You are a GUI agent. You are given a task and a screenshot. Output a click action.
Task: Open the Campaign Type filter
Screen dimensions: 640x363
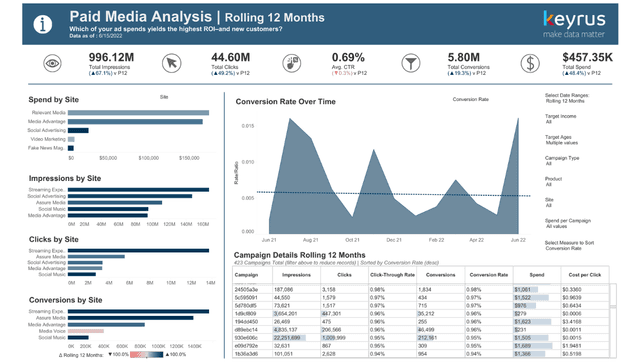coord(562,161)
